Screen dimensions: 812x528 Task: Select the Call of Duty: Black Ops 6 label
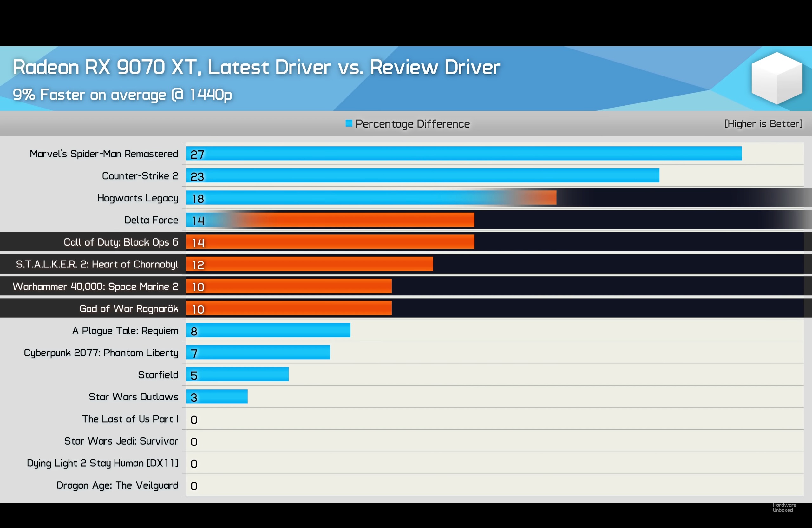point(121,242)
